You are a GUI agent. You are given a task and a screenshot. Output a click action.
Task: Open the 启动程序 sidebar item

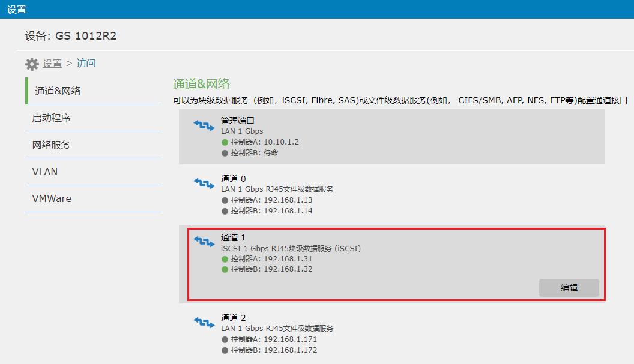[52, 118]
